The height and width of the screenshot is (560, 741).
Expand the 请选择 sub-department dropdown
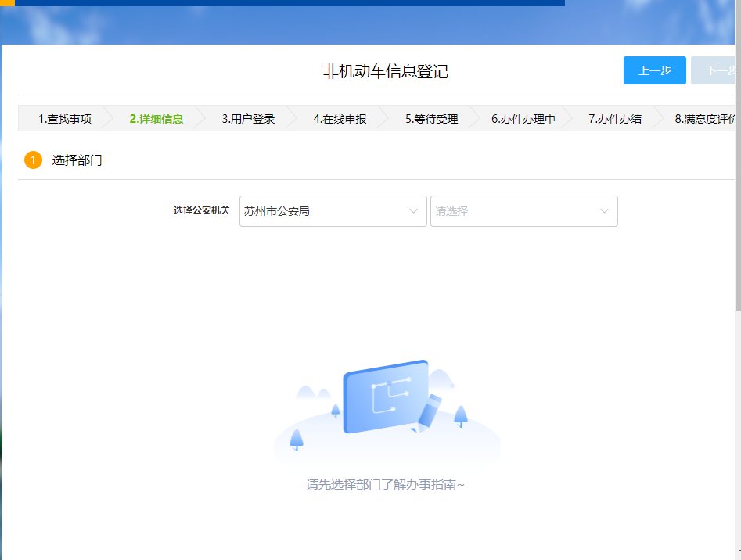click(523, 211)
